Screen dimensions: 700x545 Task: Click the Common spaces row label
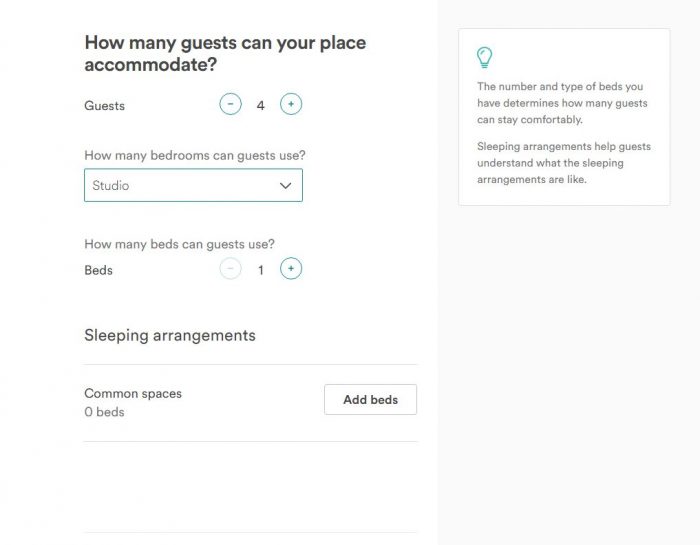tap(133, 394)
